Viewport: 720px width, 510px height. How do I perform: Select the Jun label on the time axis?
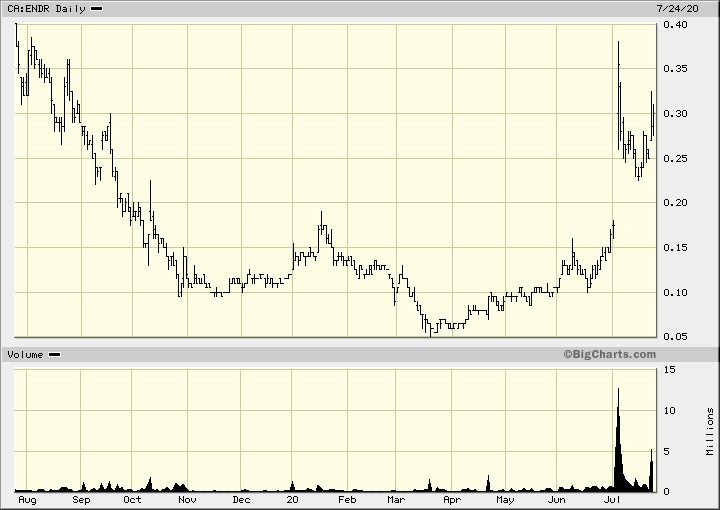pyautogui.click(x=558, y=499)
